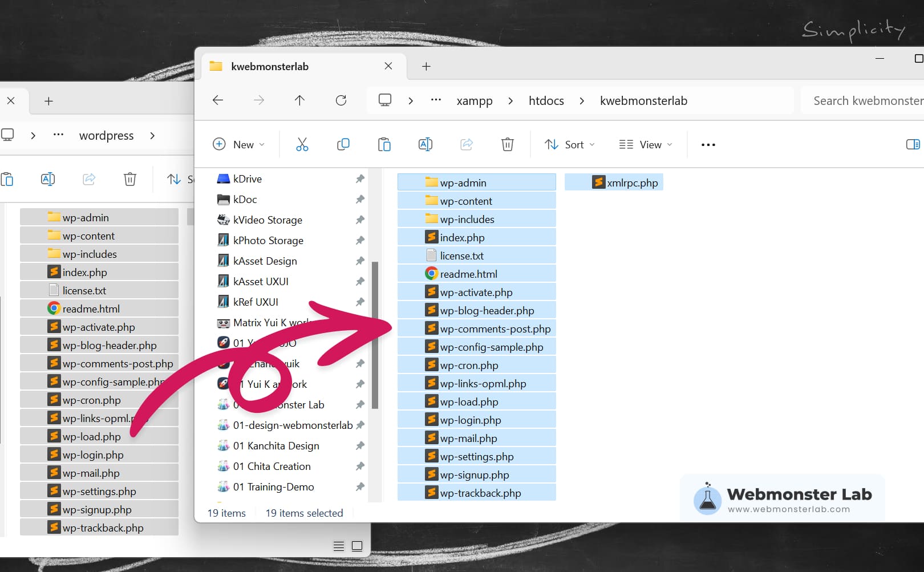Select license.txt in kwebmonsterlab window
The height and width of the screenshot is (572, 924).
coord(477,255)
